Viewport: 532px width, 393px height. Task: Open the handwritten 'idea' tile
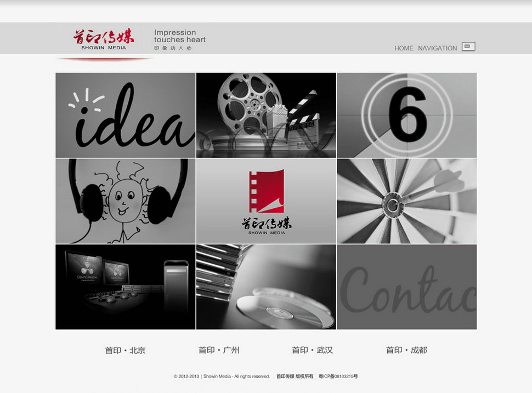(x=126, y=115)
